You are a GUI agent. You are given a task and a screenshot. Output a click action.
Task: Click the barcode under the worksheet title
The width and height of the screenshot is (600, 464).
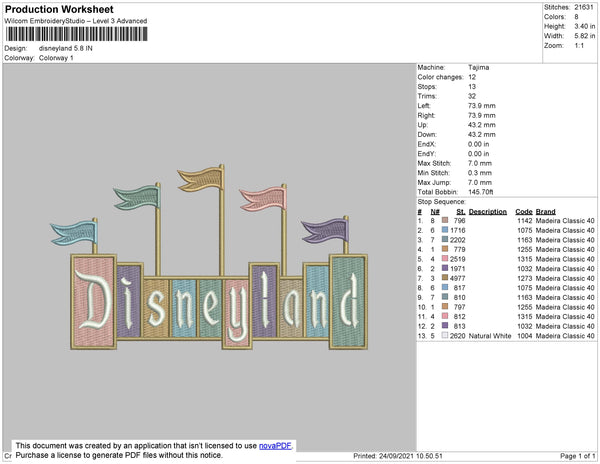(x=77, y=34)
